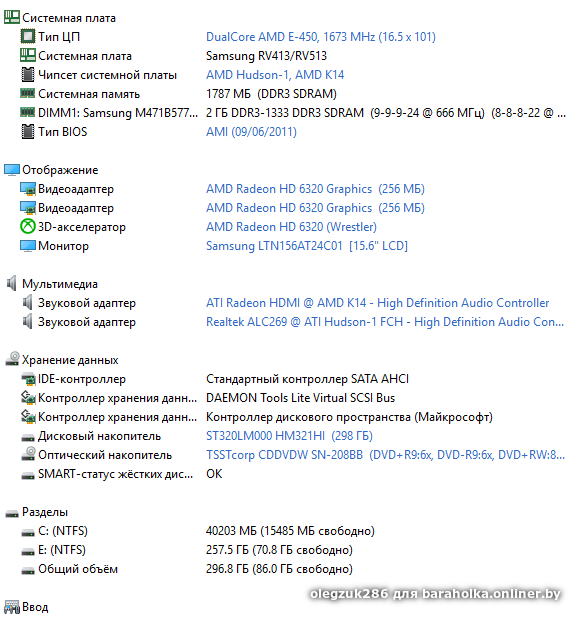Select the DIMM1: Samsung M471B577... label
This screenshot has height=617, width=584.
118,113
